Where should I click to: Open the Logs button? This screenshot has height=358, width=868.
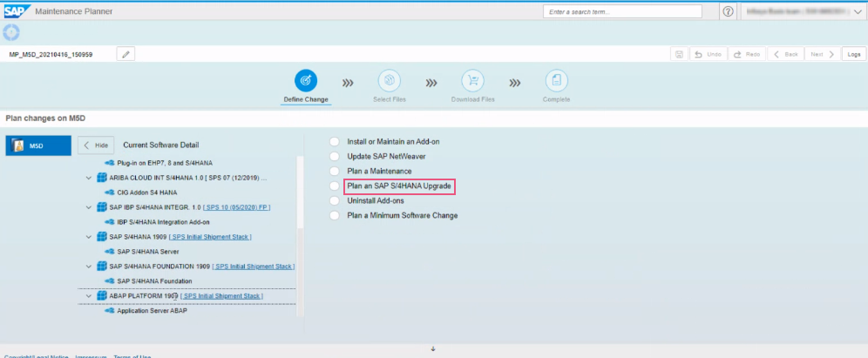pos(853,54)
